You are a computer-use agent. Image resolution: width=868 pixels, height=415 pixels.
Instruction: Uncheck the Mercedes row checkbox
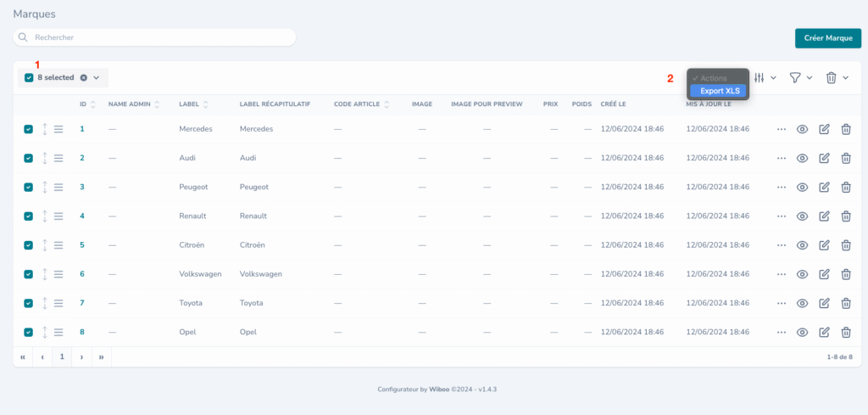(x=29, y=129)
